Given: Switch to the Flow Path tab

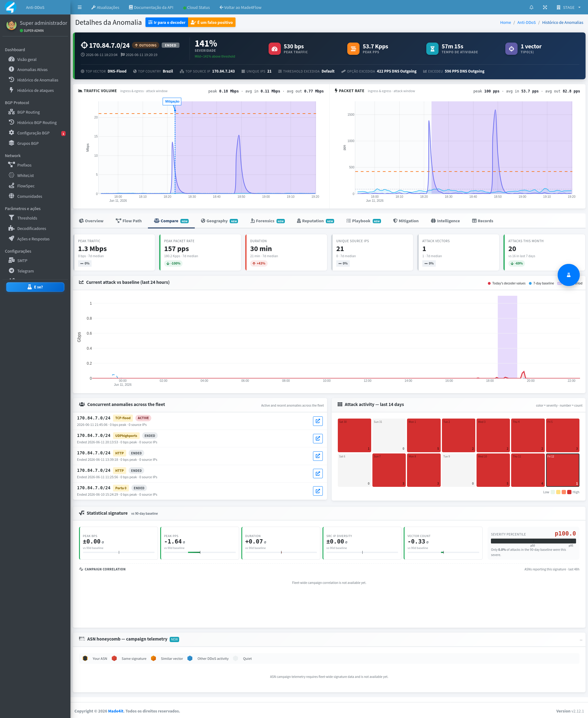Looking at the screenshot, I should [129, 221].
